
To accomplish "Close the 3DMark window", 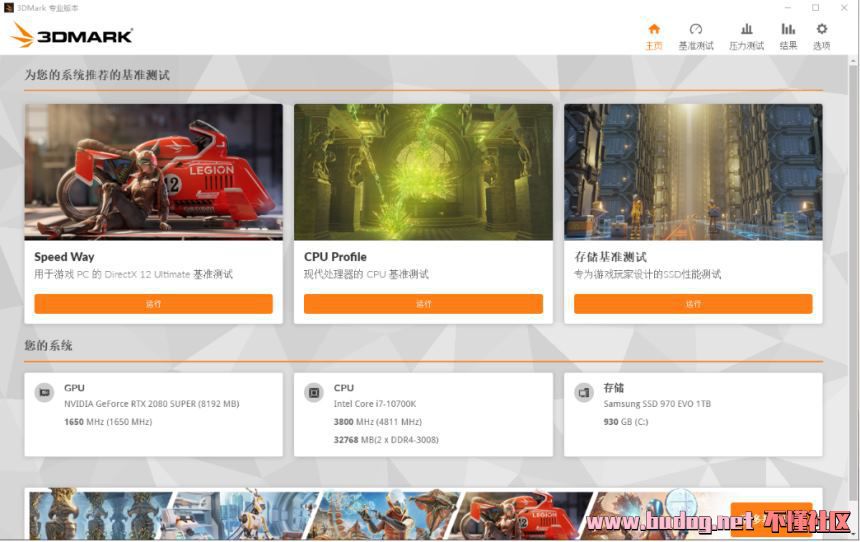I will pyautogui.click(x=844, y=8).
